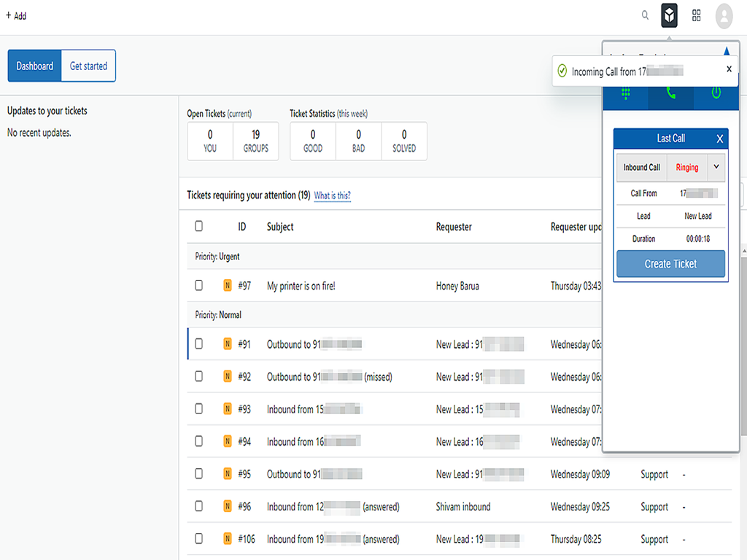Open the green dialpad icon

pyautogui.click(x=625, y=93)
